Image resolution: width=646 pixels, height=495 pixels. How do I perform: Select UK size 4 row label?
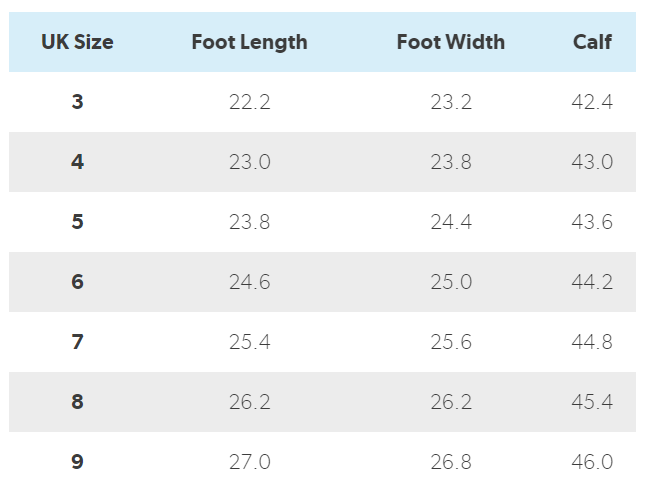pos(77,162)
